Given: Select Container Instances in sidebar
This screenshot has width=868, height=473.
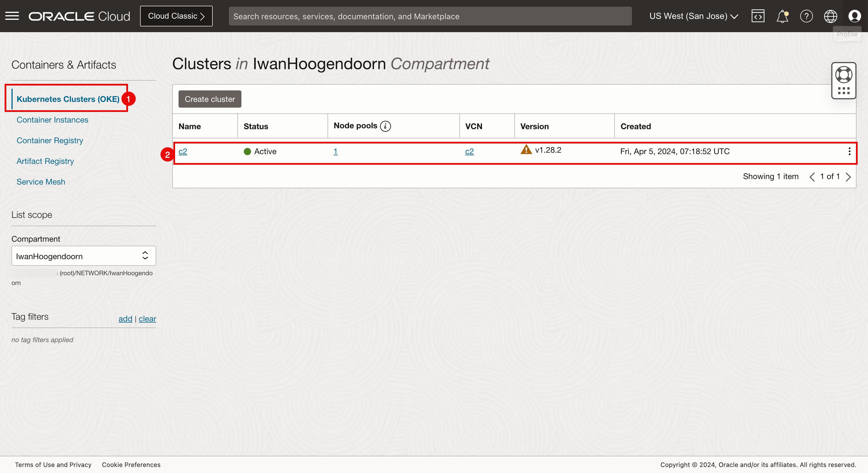Looking at the screenshot, I should [52, 120].
